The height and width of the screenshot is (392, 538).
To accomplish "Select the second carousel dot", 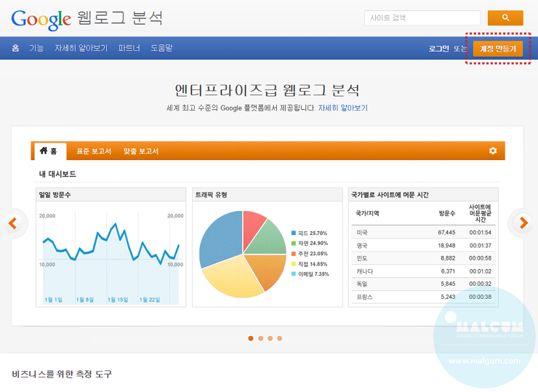I will (x=261, y=338).
